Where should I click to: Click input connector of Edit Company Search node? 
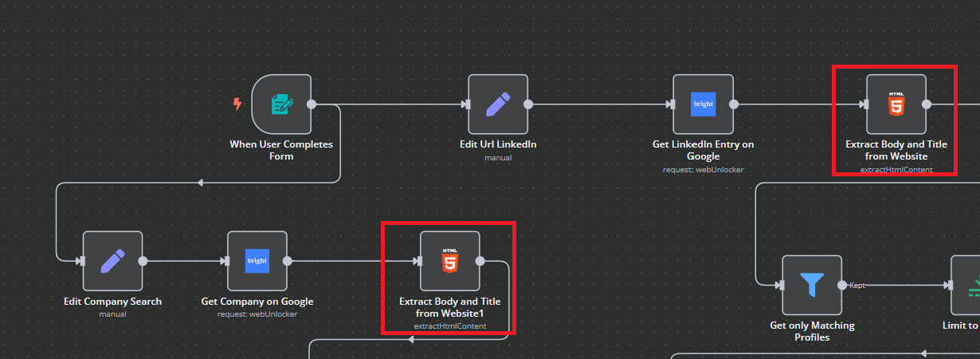point(80,261)
